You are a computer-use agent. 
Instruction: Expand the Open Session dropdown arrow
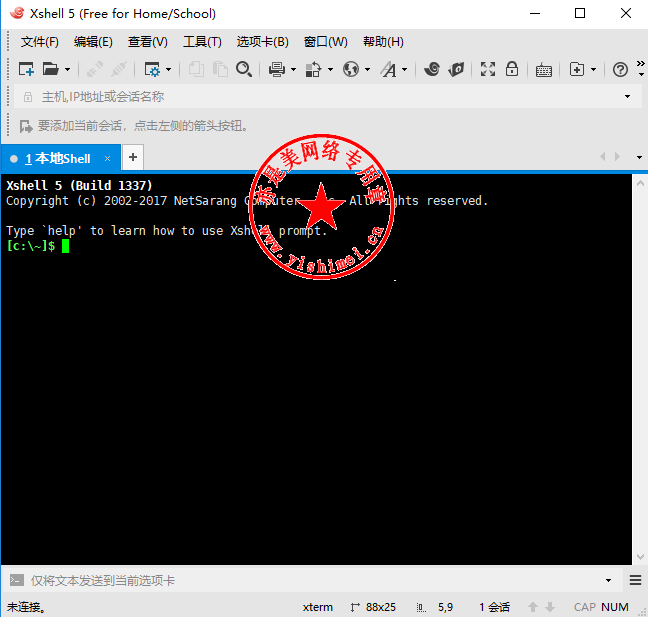pos(67,70)
